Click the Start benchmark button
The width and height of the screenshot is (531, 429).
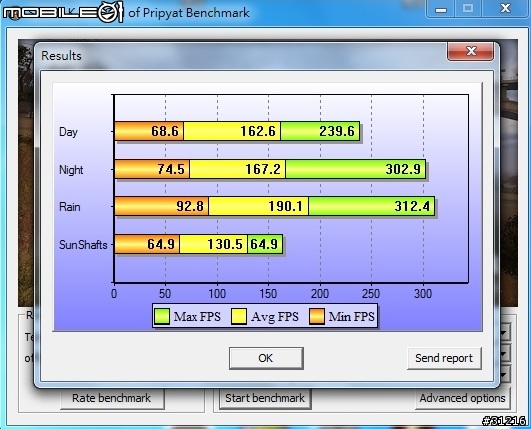(x=265, y=399)
